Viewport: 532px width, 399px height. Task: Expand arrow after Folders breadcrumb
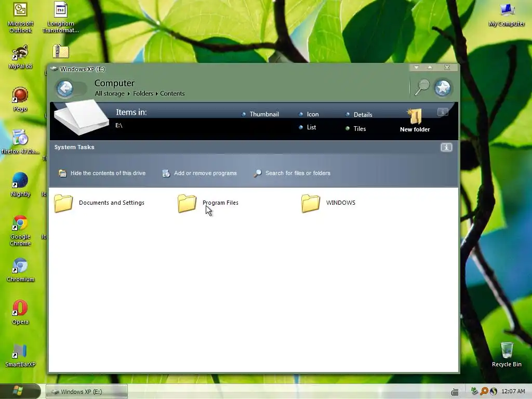click(157, 94)
